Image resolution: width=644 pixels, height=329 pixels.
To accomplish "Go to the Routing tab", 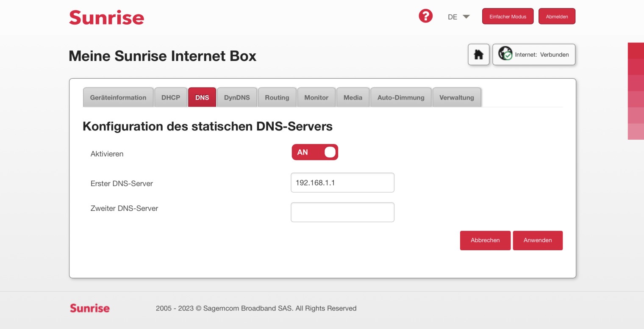I will [x=277, y=97].
